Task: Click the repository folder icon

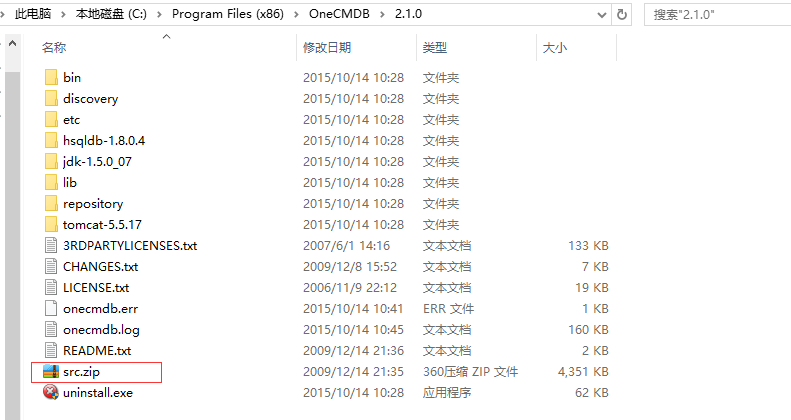Action: tap(51, 203)
